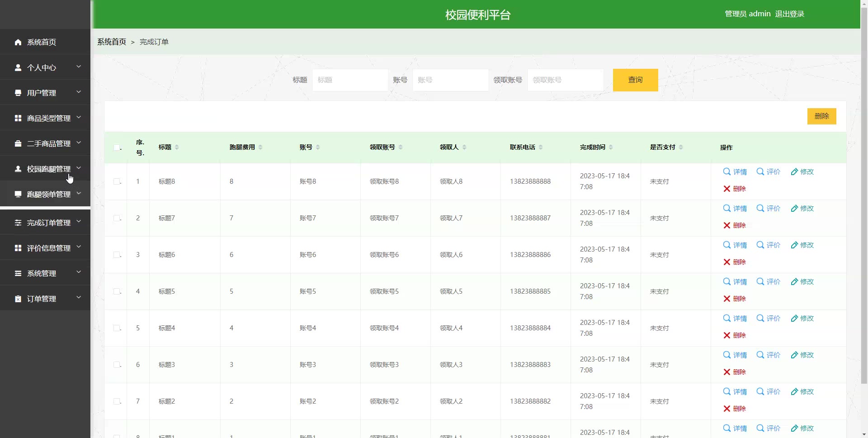
Task: Check the checkbox for row 标题3
Action: pos(117,365)
